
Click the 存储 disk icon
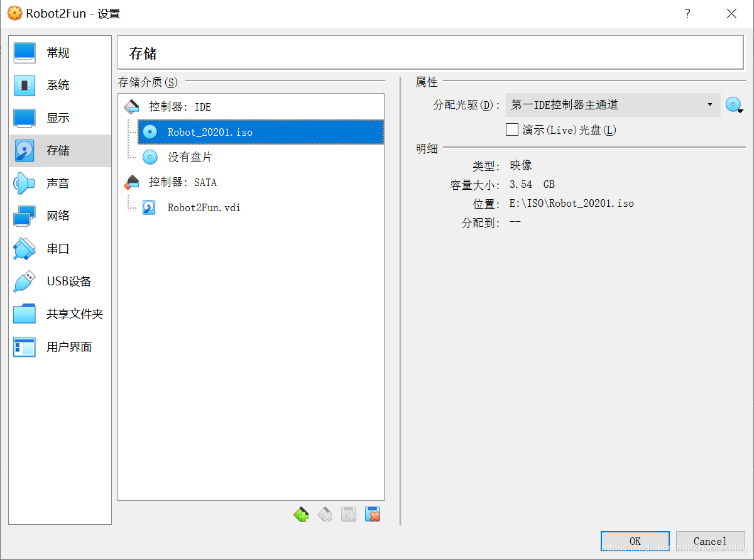click(25, 150)
